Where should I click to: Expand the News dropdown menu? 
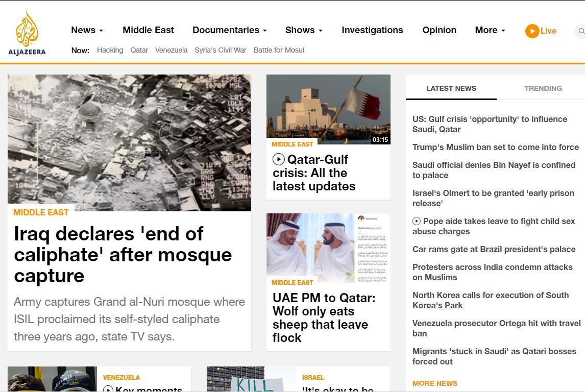(87, 30)
